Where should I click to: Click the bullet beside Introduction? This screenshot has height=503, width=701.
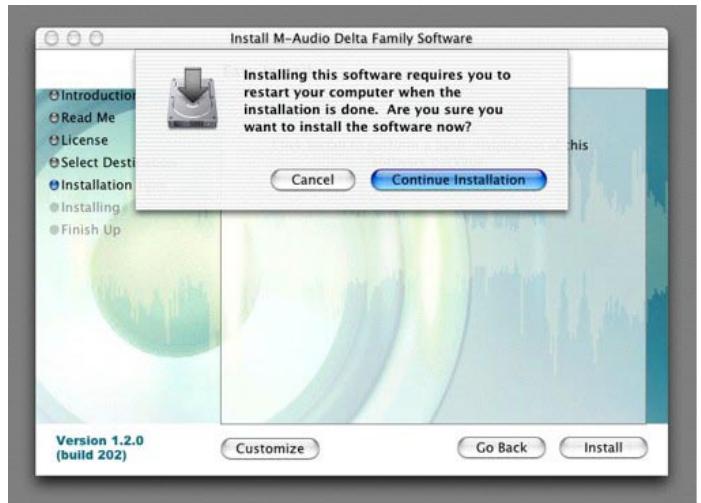[54, 95]
